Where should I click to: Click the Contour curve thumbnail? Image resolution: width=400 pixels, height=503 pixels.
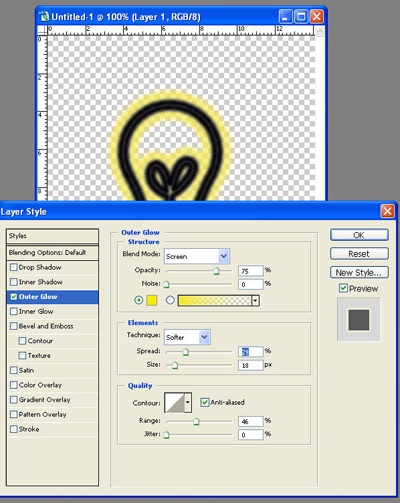(x=174, y=403)
